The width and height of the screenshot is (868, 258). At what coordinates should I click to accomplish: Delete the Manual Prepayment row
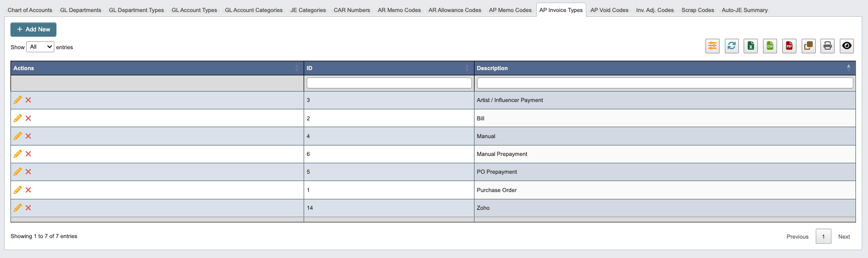click(x=28, y=154)
